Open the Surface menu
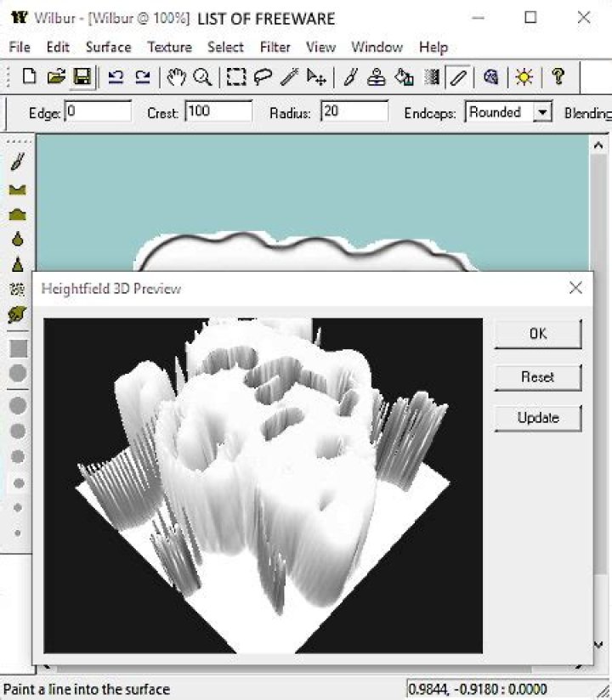Viewport: 612px width, 700px height. [108, 47]
